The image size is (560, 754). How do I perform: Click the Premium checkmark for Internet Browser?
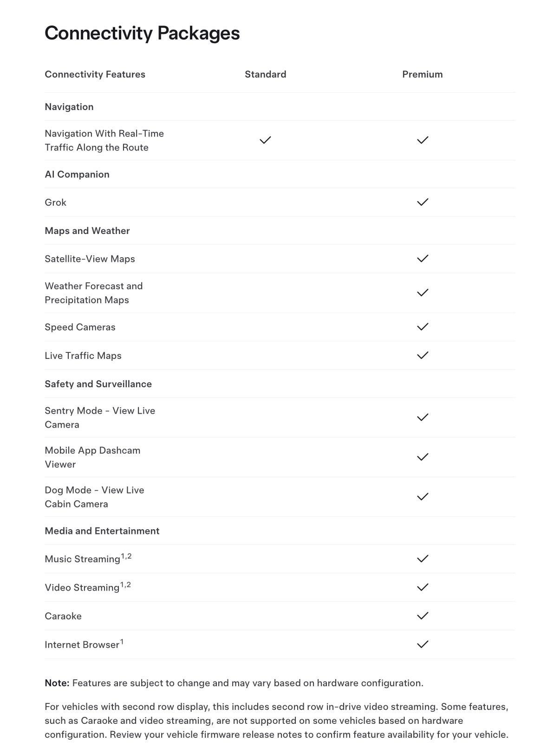(x=423, y=644)
